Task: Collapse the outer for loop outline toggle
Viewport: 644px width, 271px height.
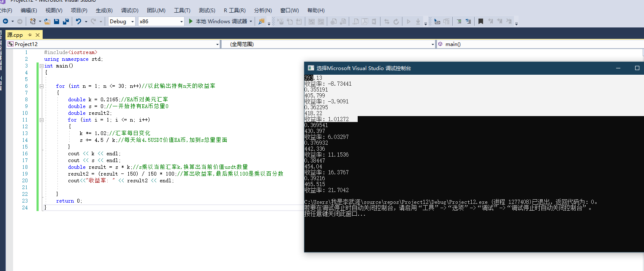Action: [x=41, y=86]
